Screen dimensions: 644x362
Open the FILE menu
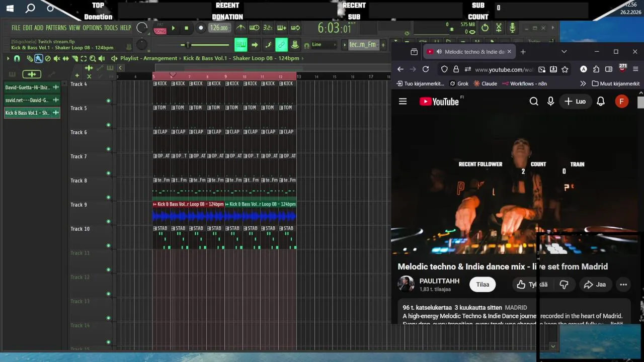pos(16,28)
